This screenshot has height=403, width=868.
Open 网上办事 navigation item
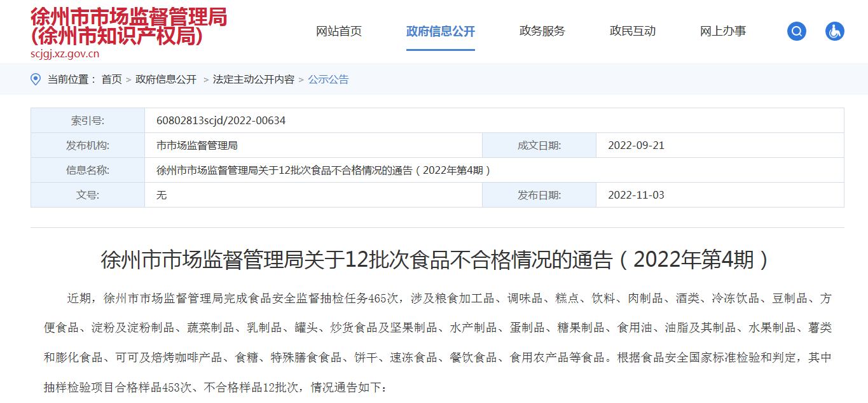(x=723, y=31)
